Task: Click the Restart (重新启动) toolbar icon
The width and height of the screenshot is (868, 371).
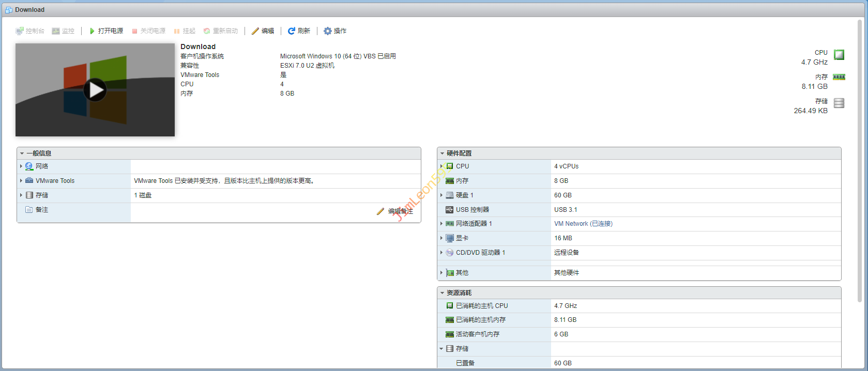Action: [x=207, y=31]
